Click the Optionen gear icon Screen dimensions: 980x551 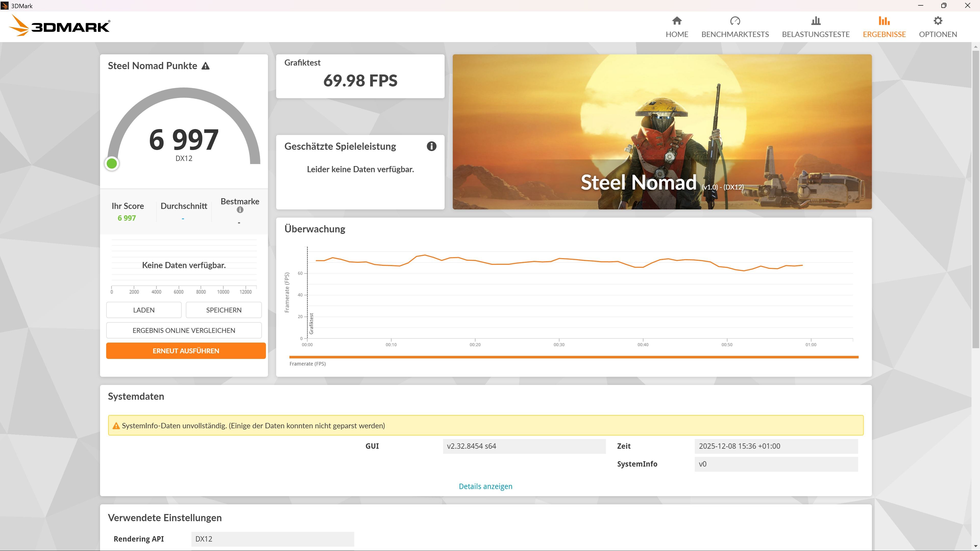938,21
